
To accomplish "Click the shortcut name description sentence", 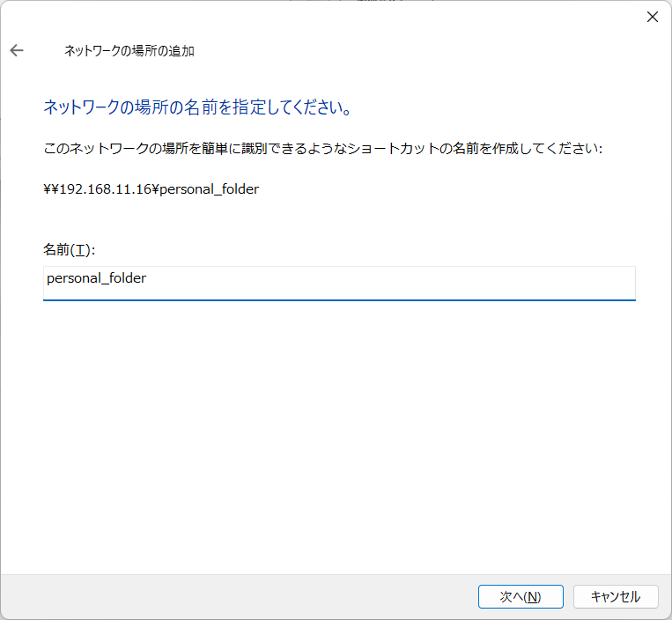I will (x=322, y=149).
